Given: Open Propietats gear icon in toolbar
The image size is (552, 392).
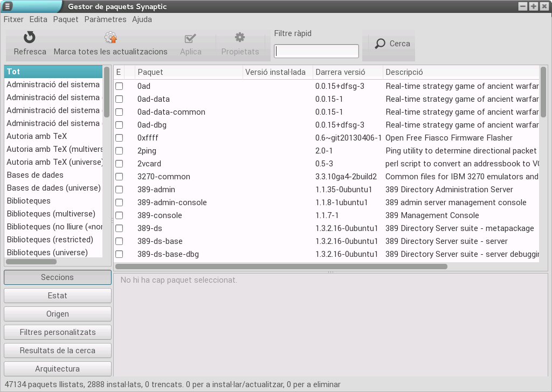Looking at the screenshot, I should point(240,38).
